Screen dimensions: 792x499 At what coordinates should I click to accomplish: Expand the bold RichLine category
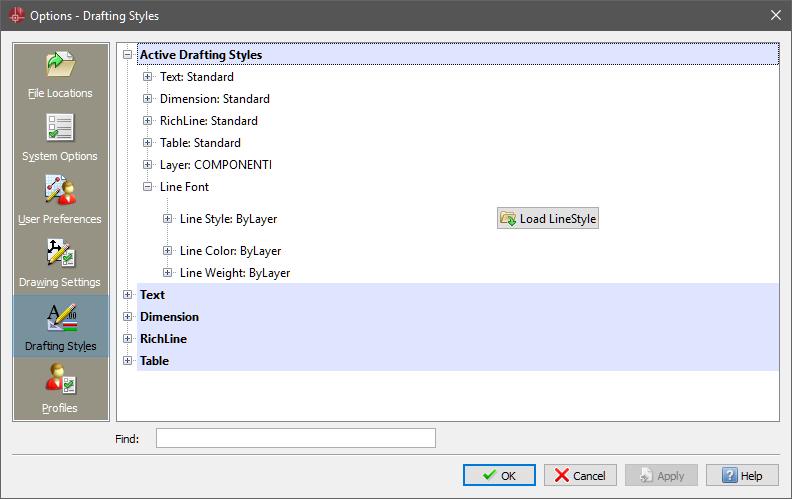[128, 338]
